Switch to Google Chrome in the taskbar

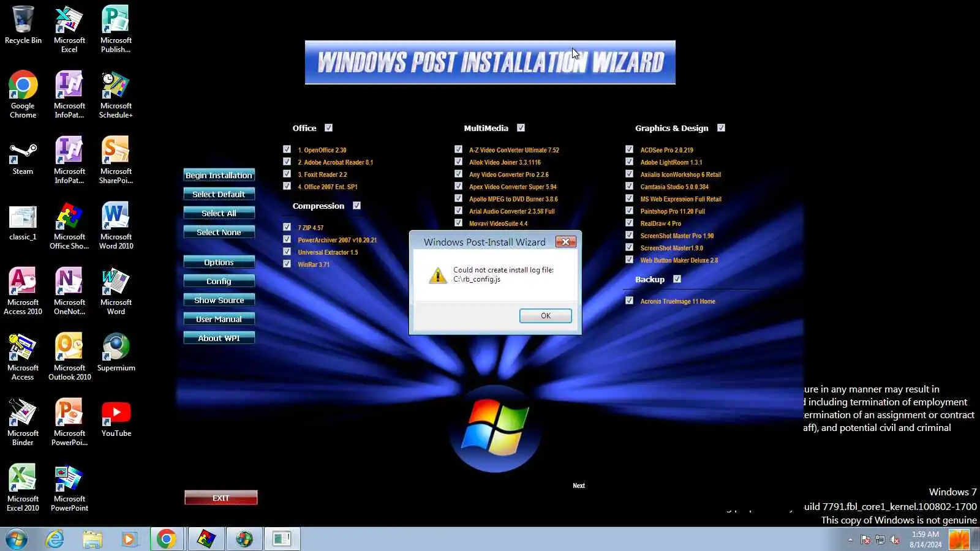click(x=167, y=539)
